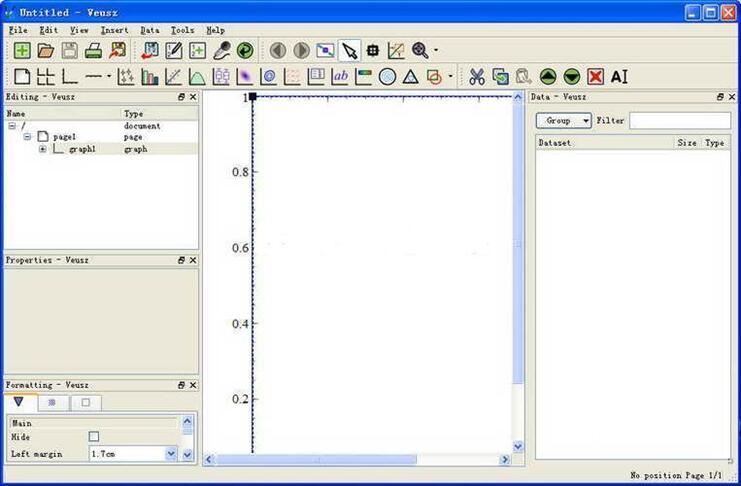Add a vector field widget
741x486 pixels.
292,77
